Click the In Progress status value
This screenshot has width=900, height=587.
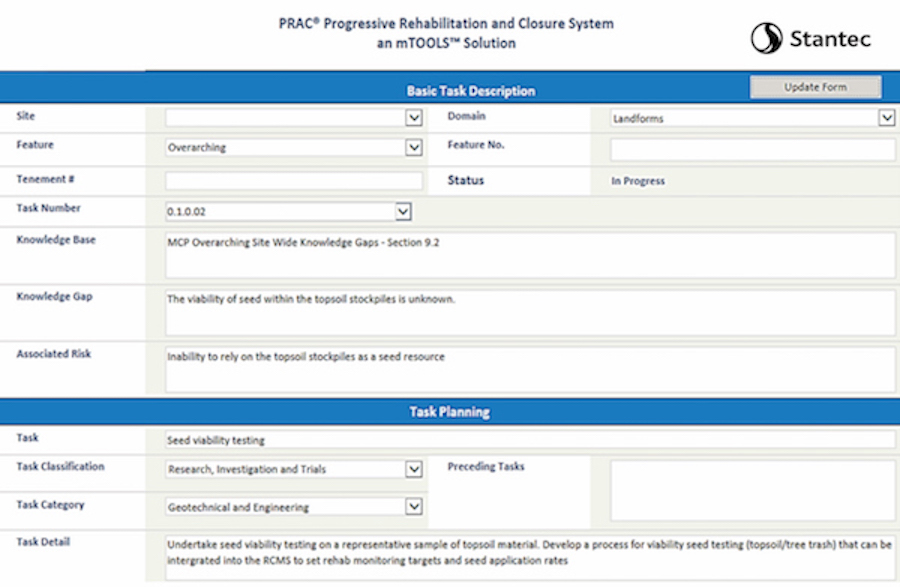638,182
